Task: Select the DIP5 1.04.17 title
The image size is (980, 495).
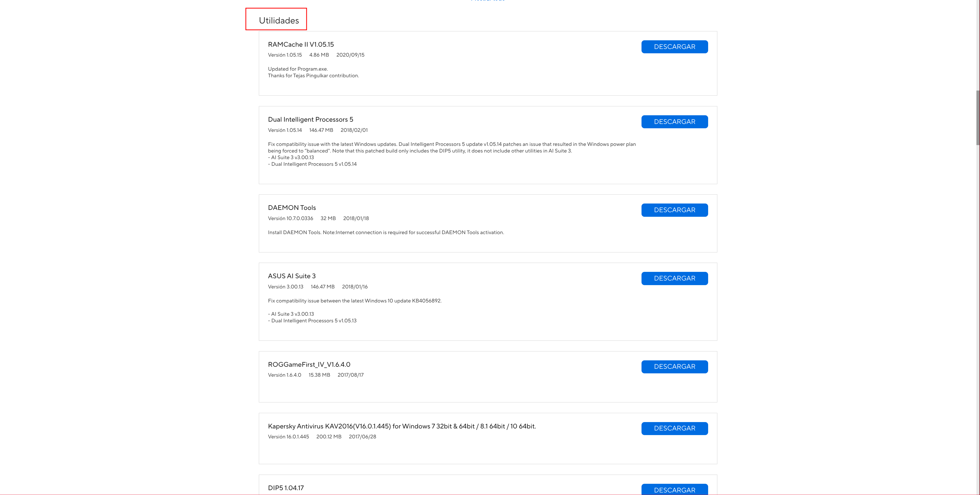Action: pos(286,488)
